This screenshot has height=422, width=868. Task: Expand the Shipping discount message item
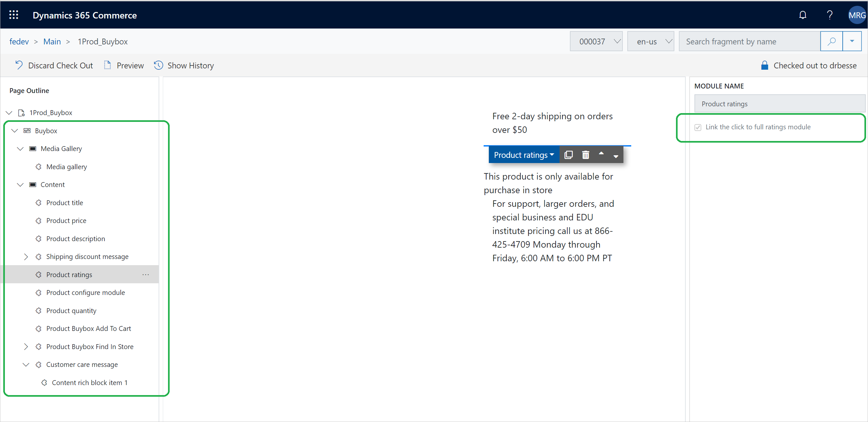click(26, 256)
